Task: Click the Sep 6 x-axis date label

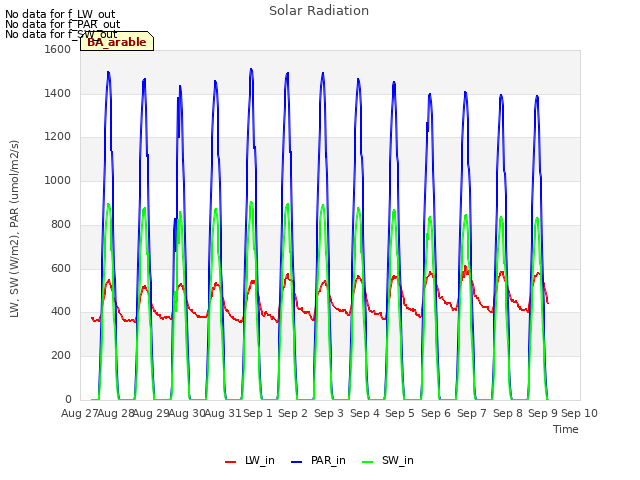Action: (436, 413)
